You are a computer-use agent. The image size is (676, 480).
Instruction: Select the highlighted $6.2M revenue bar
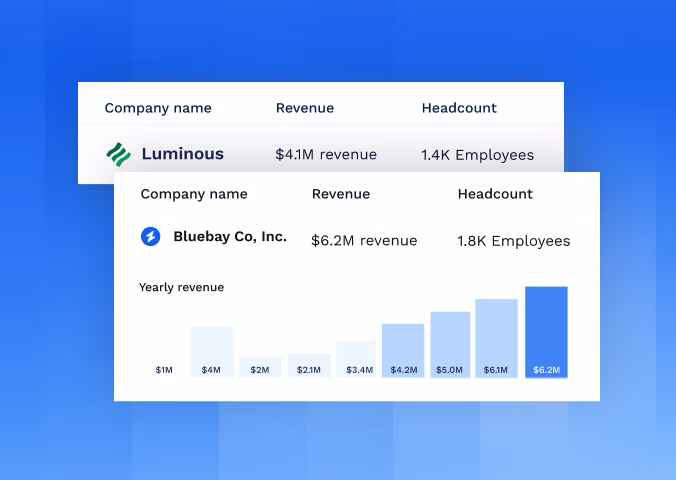click(546, 332)
